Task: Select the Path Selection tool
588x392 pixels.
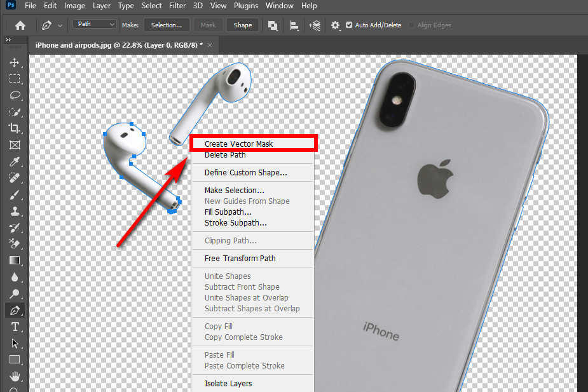Action: coord(14,343)
